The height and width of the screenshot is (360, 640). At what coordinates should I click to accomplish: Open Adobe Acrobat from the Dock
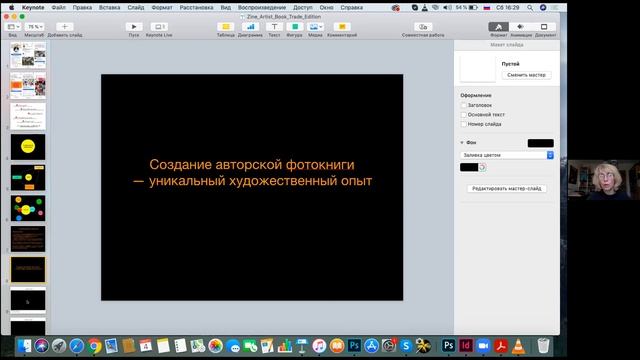[x=501, y=346]
